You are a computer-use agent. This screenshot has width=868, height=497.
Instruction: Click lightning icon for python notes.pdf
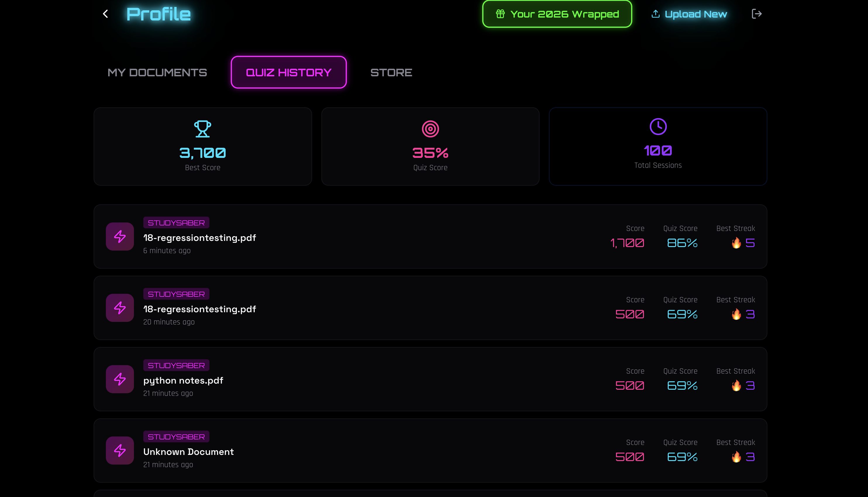tap(120, 379)
